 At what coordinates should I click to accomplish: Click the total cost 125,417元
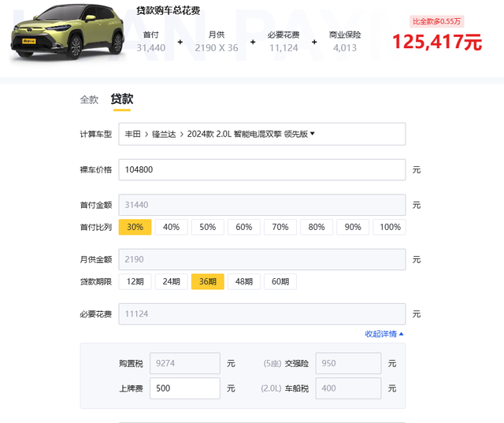pos(437,42)
